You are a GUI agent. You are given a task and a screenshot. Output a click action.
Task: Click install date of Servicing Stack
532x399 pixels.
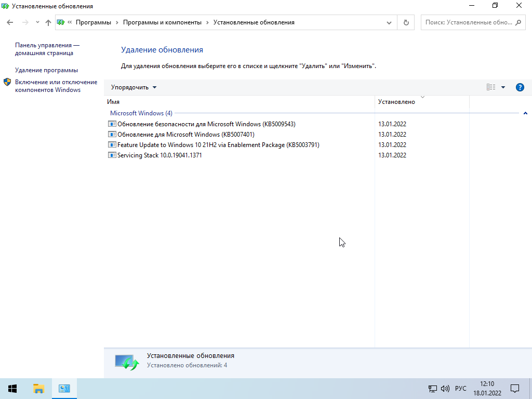[x=392, y=155]
